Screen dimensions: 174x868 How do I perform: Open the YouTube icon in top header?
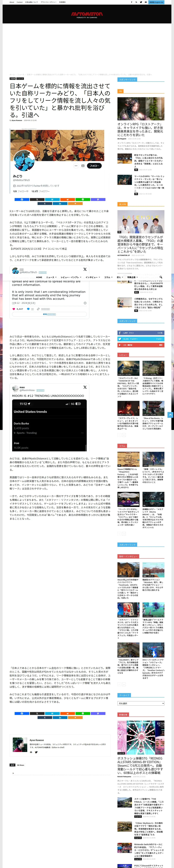coord(146,2)
